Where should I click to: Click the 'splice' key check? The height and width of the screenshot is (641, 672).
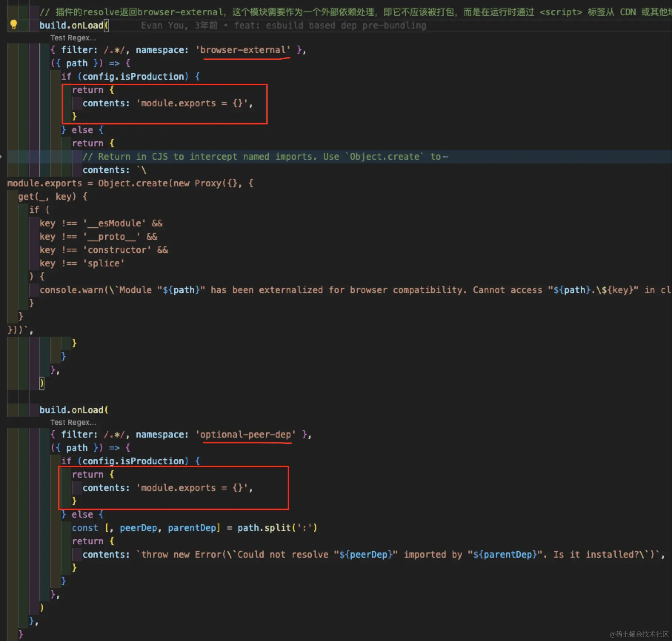coord(82,263)
